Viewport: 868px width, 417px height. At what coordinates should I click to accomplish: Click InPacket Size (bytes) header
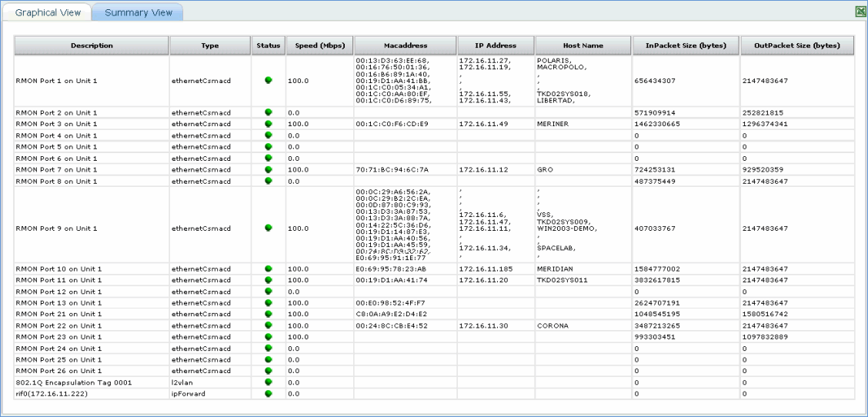point(686,45)
